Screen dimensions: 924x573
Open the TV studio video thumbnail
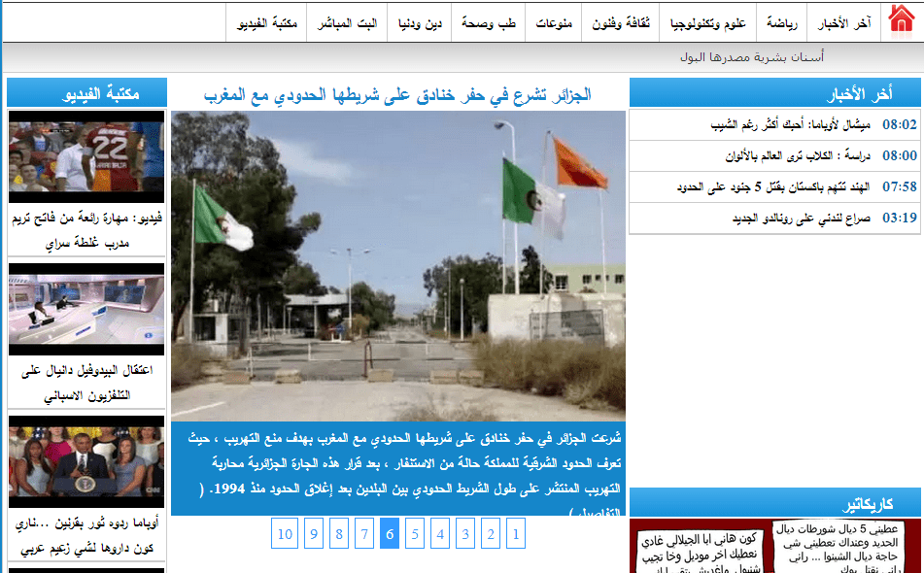pyautogui.click(x=86, y=309)
